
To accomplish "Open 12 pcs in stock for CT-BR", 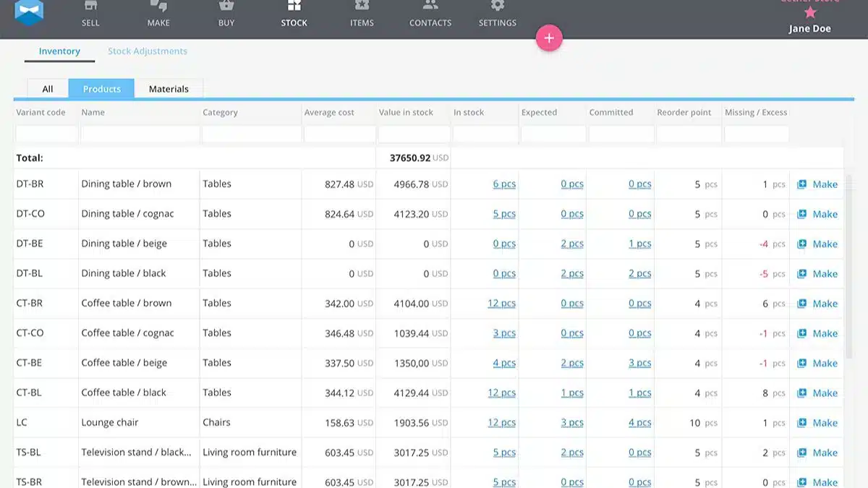I will [x=501, y=304].
